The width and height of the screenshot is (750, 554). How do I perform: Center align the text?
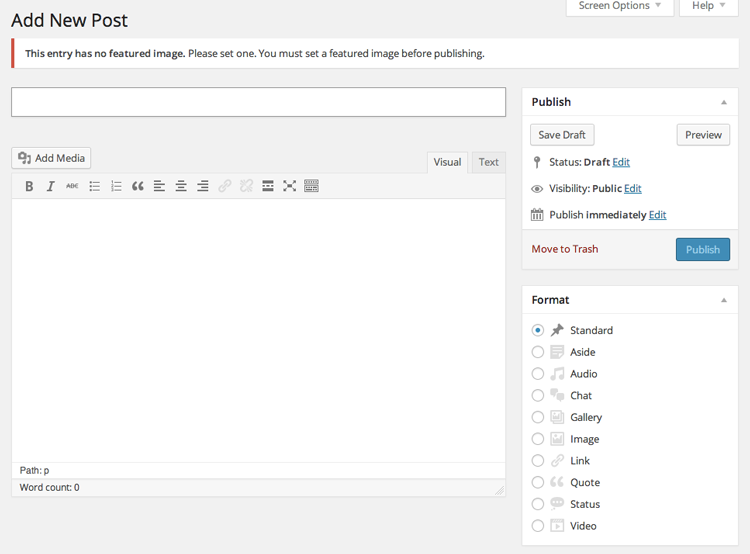click(181, 186)
